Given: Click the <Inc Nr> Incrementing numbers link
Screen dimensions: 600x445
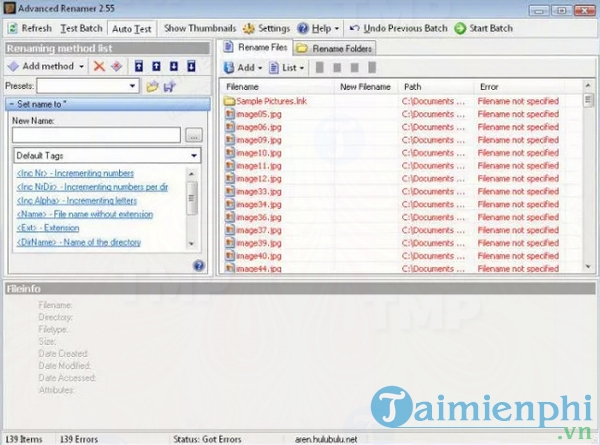Looking at the screenshot, I should 75,173.
